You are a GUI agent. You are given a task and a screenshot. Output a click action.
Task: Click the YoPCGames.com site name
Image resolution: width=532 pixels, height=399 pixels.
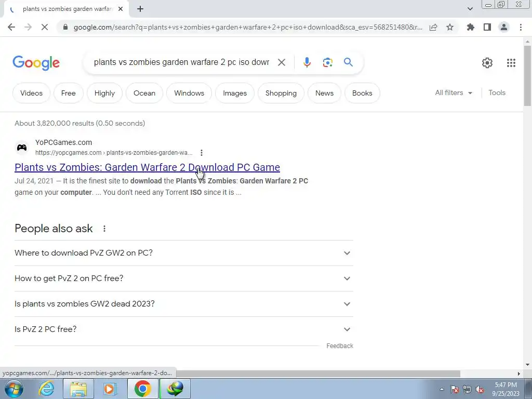pyautogui.click(x=63, y=142)
